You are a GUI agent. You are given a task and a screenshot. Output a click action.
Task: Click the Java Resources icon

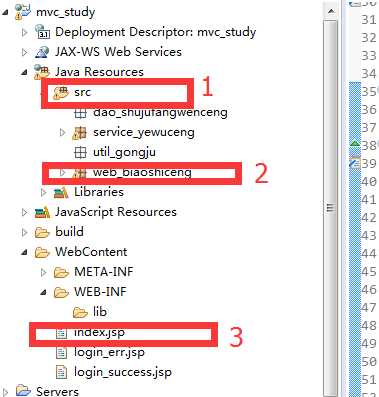coord(42,72)
